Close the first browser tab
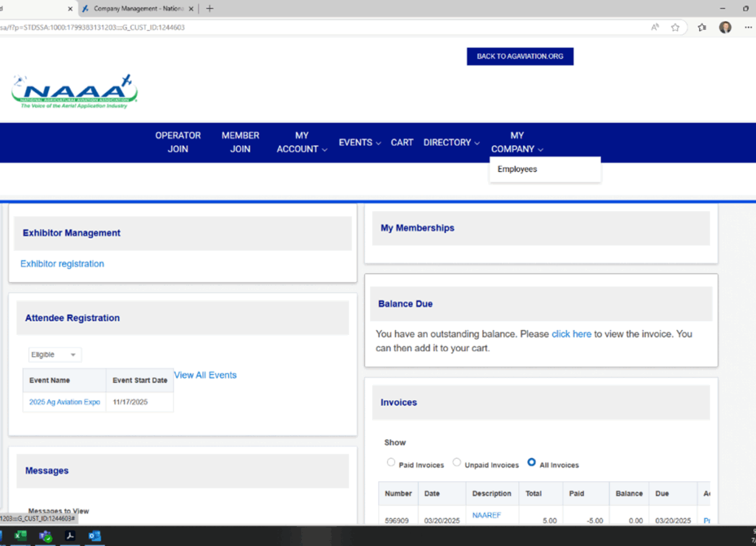Viewport: 756px width, 546px height. coord(70,9)
